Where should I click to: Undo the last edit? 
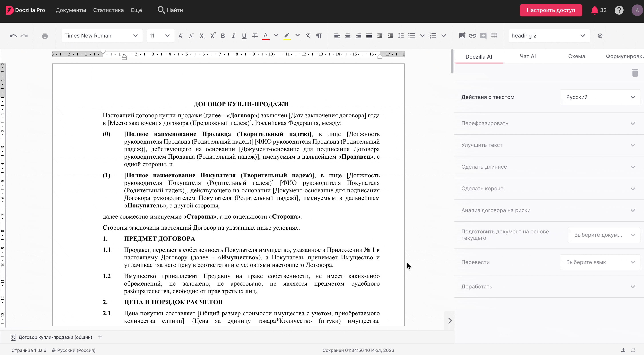point(13,36)
